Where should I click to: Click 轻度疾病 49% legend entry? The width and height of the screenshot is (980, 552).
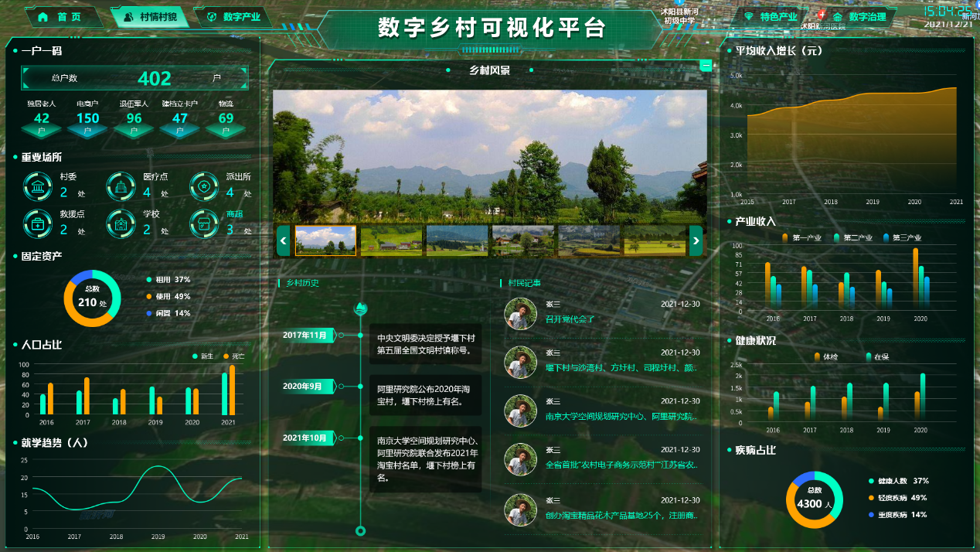(898, 498)
